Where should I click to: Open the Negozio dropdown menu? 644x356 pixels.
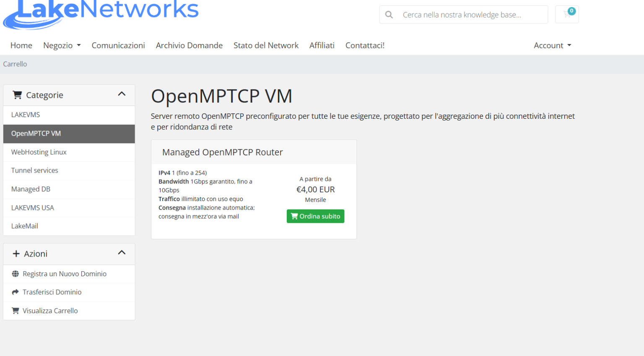point(62,45)
